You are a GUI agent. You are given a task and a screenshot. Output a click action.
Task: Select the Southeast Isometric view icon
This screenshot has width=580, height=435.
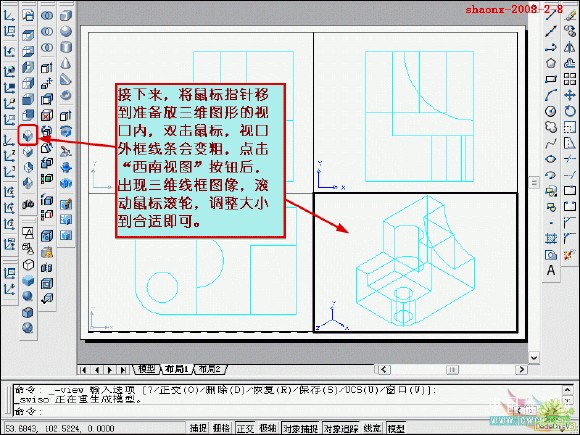(x=28, y=151)
